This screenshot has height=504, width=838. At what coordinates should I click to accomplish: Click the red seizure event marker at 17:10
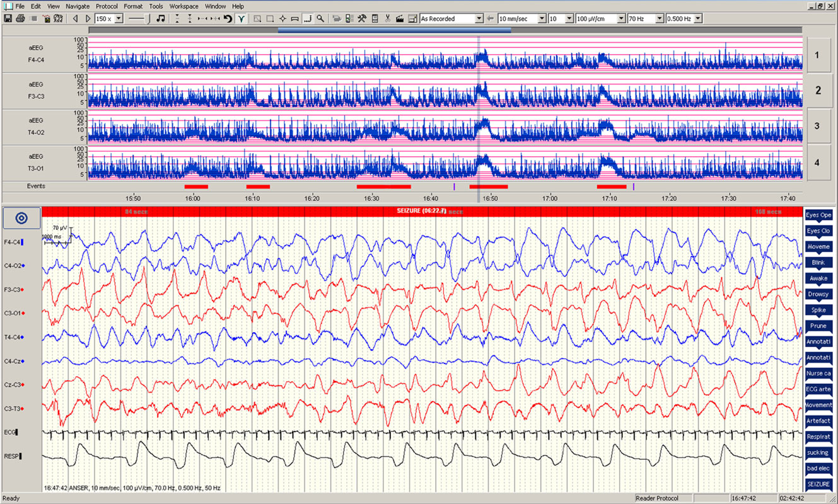(612, 186)
